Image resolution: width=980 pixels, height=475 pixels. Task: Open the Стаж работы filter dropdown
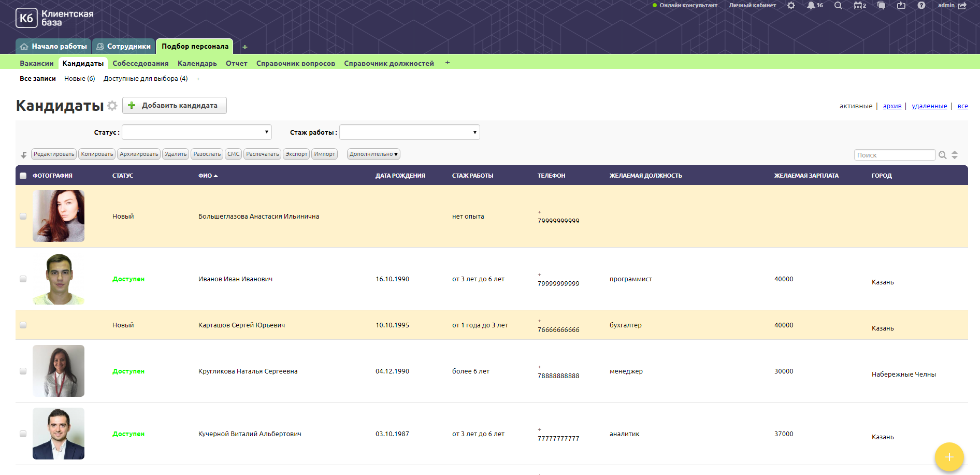(409, 132)
